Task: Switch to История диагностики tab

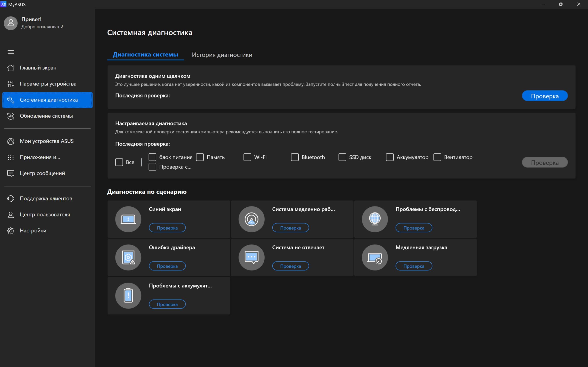Action: pyautogui.click(x=222, y=55)
